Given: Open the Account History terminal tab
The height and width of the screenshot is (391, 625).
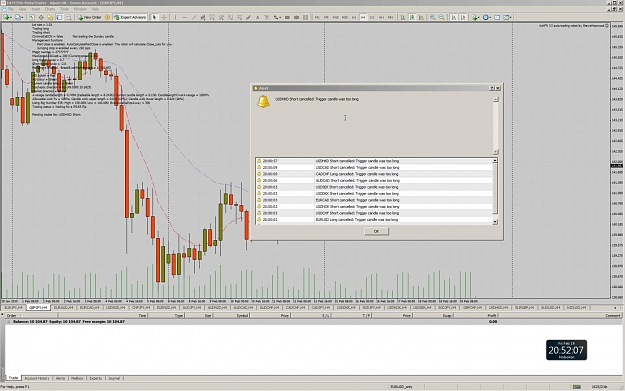Looking at the screenshot, I should tap(37, 378).
